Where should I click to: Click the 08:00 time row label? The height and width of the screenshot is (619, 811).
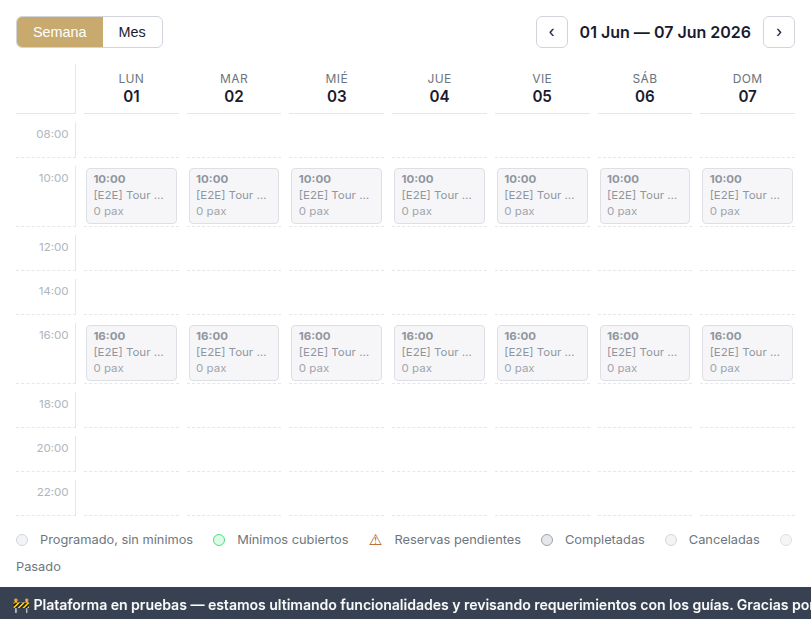pyautogui.click(x=52, y=134)
